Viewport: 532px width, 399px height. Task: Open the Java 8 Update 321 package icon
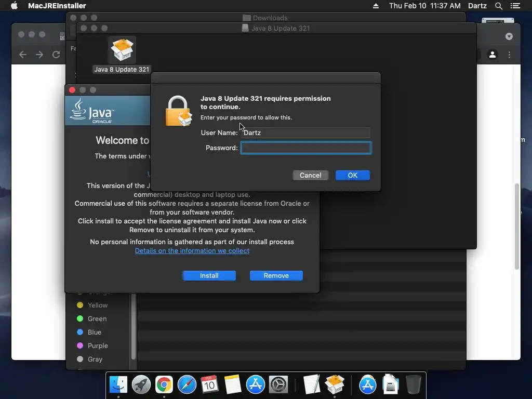coord(122,50)
